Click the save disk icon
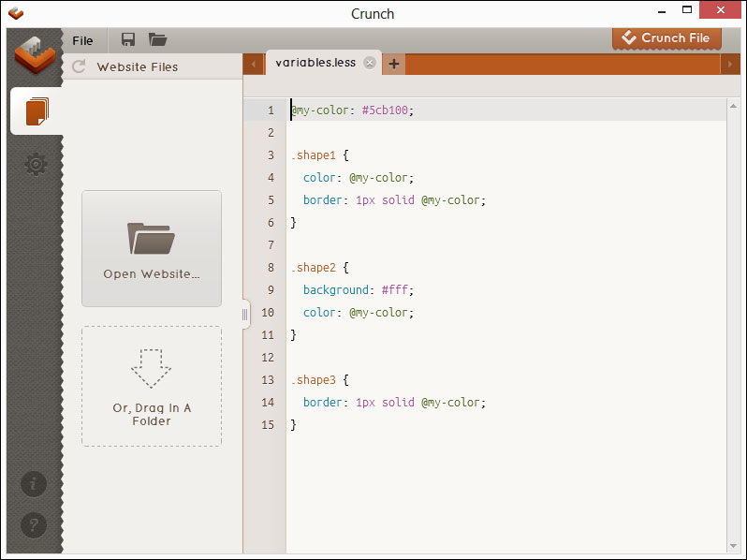 click(x=128, y=40)
